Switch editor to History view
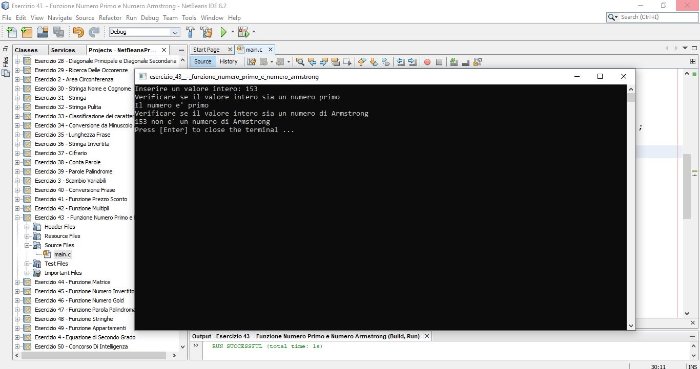 click(x=229, y=62)
